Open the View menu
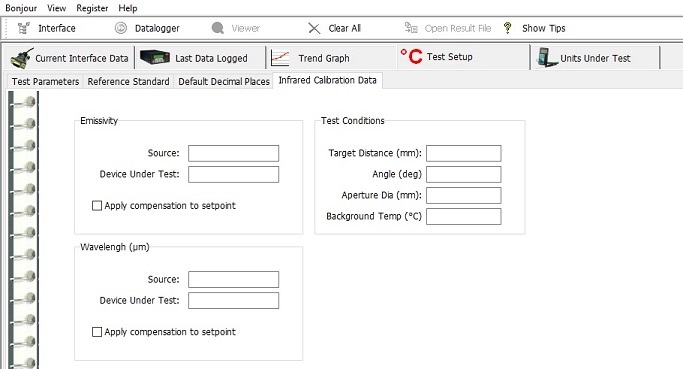Viewport: 683px width, 369px height. tap(56, 8)
